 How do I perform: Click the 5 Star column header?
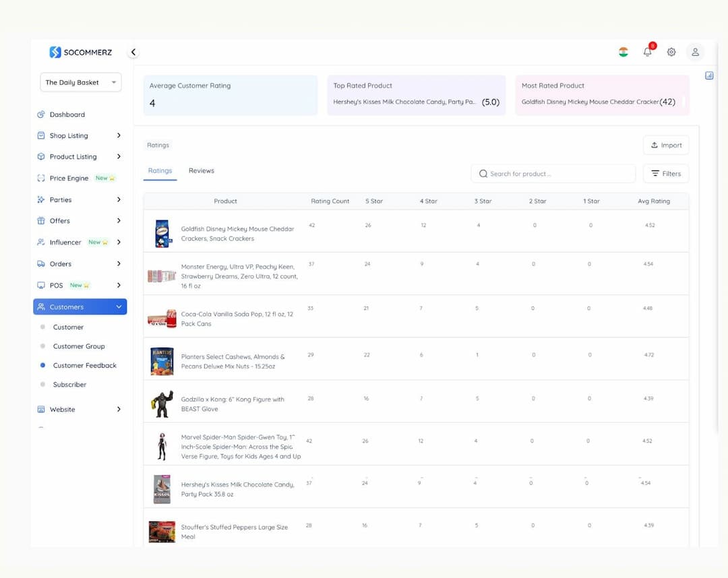pos(373,201)
